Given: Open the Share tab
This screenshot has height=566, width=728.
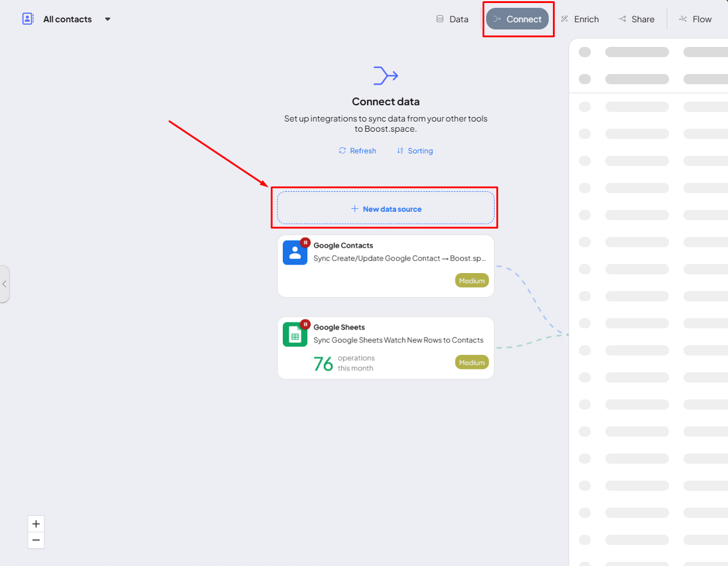Looking at the screenshot, I should click(636, 19).
